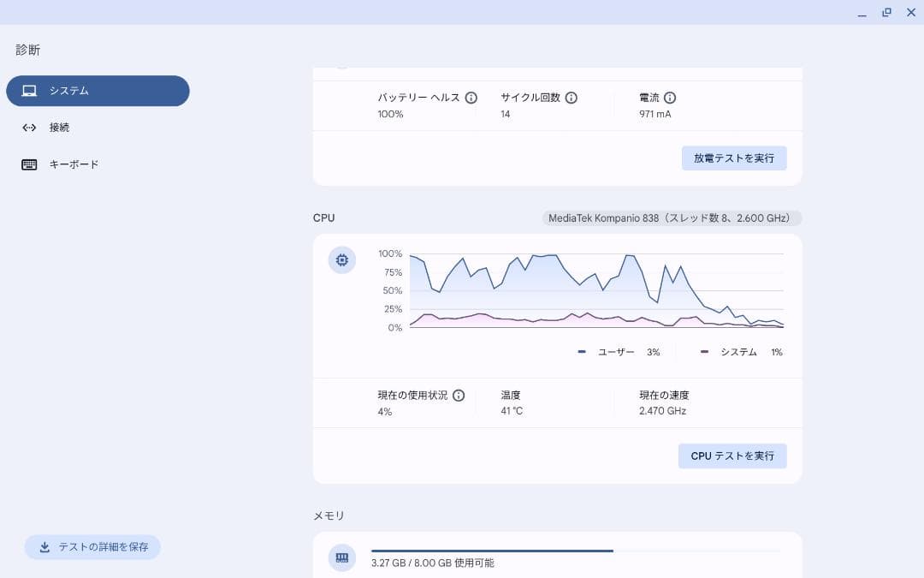Screen dimensions: 924x578
Task: Click the CPU chip icon in CPU card
Action: (x=341, y=260)
